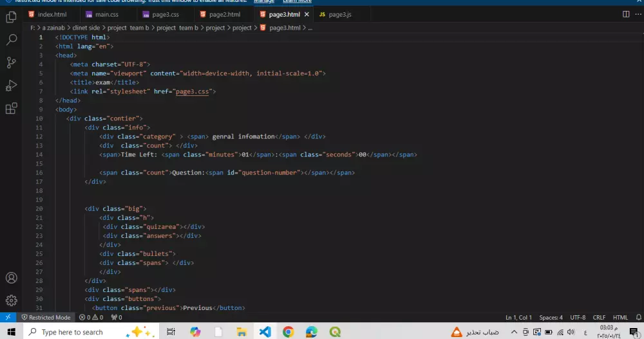The image size is (644, 339).
Task: Open the Search view in activity bar
Action: tap(11, 40)
